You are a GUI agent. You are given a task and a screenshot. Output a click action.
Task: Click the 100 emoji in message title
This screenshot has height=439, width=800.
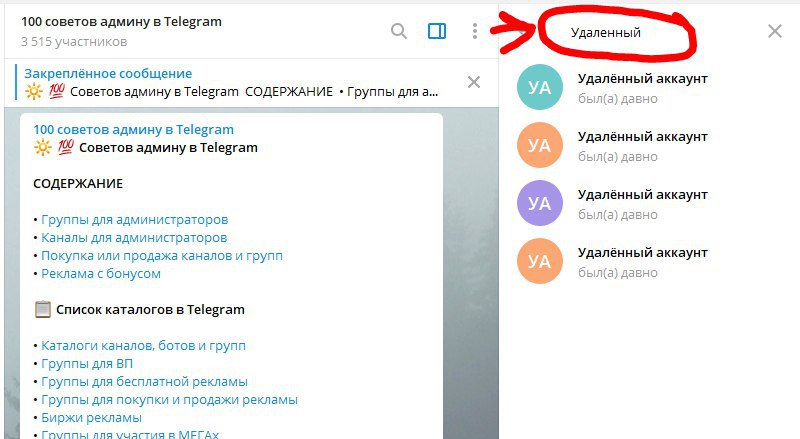(x=65, y=147)
